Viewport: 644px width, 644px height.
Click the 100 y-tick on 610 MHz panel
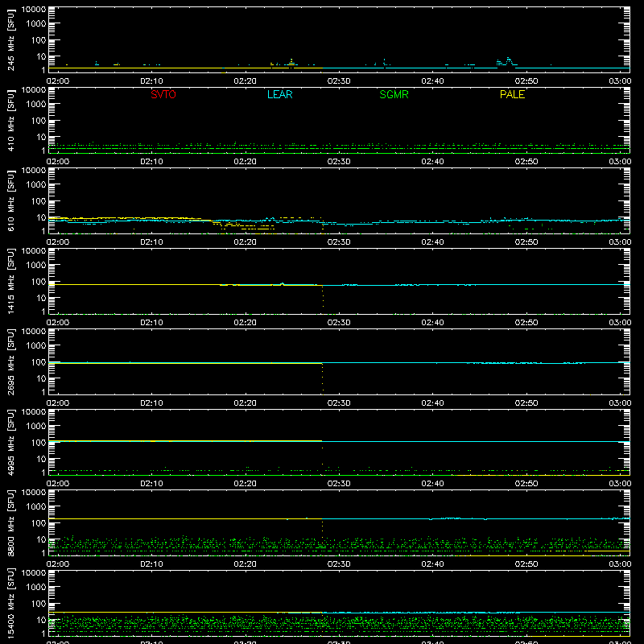39,200
